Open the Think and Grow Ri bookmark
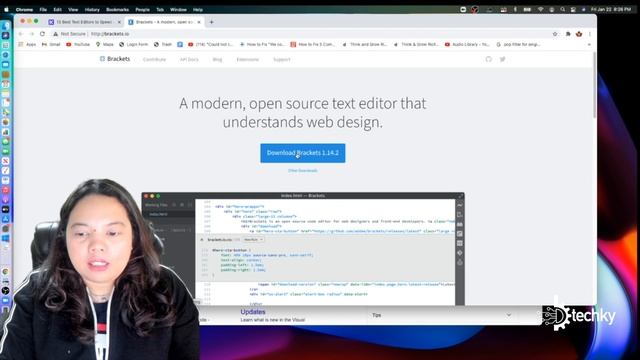The width and height of the screenshot is (640, 360). point(364,44)
